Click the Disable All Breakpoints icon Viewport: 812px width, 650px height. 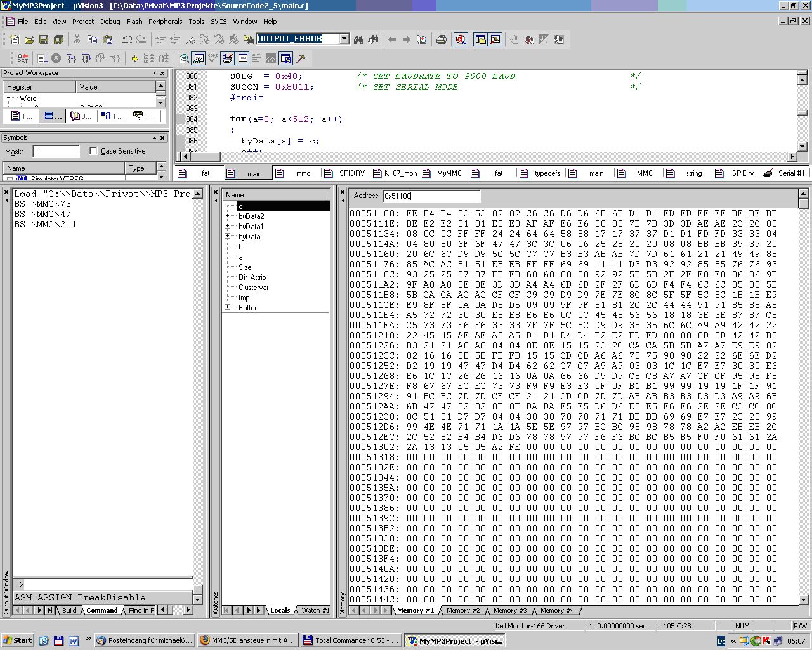tap(559, 39)
